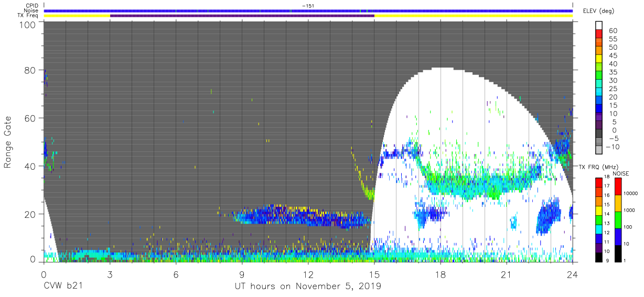The width and height of the screenshot is (644, 297).
Task: Click the blue Noise strip above the plot
Action: click(x=308, y=10)
